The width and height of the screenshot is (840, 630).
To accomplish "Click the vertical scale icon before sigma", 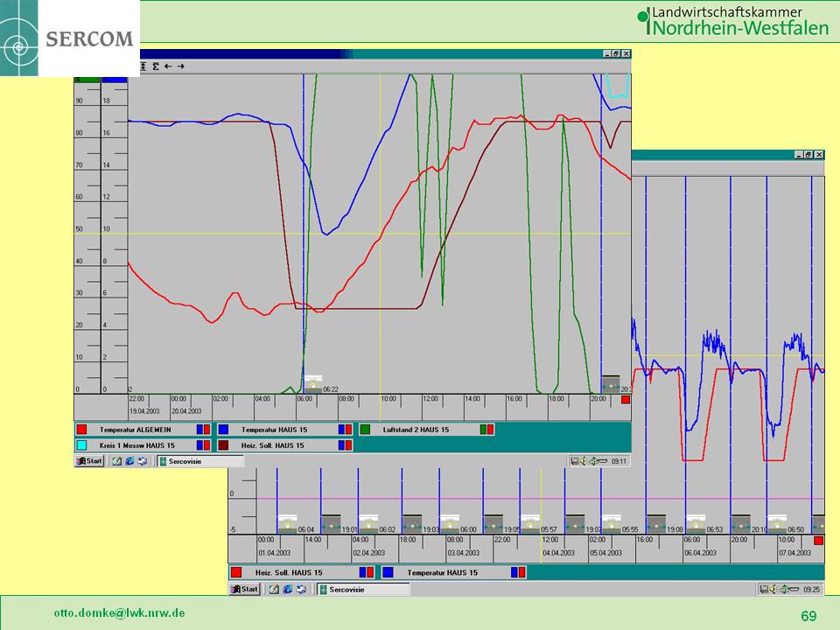I will click(144, 66).
